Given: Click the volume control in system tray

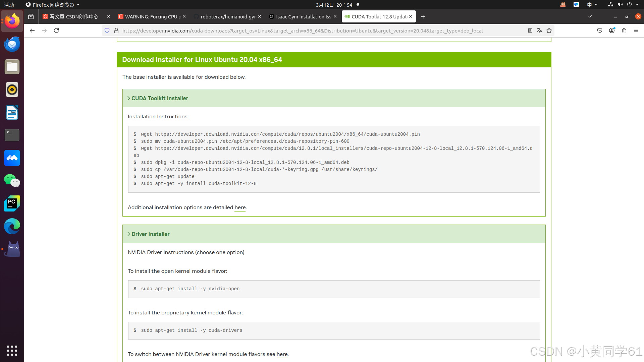Looking at the screenshot, I should (620, 5).
